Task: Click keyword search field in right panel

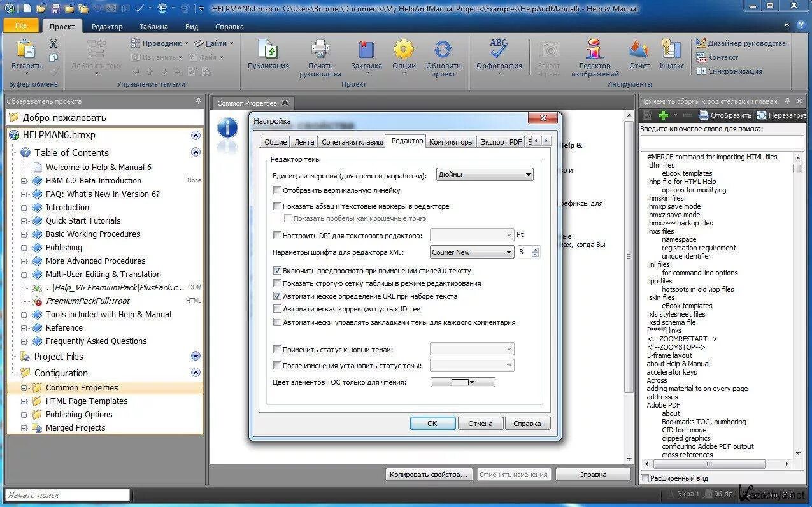Action: click(x=722, y=141)
